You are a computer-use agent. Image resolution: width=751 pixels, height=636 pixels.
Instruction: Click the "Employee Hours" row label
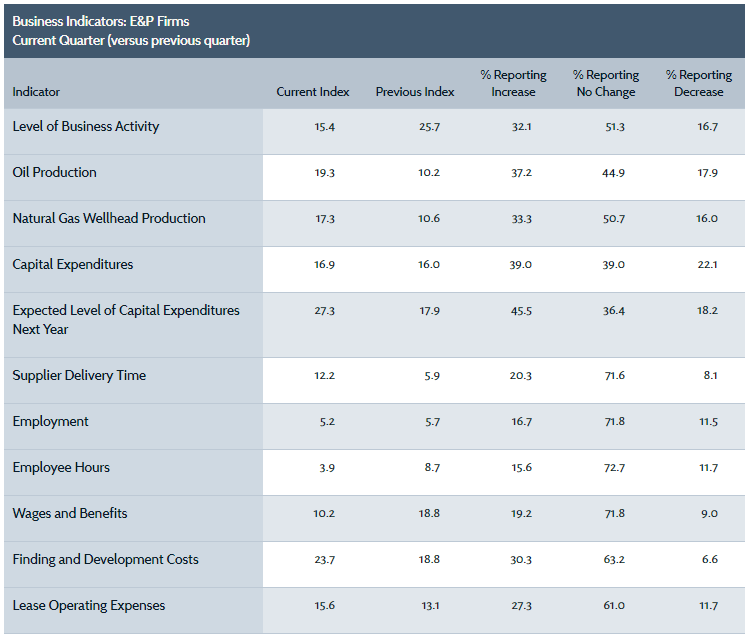pos(61,468)
